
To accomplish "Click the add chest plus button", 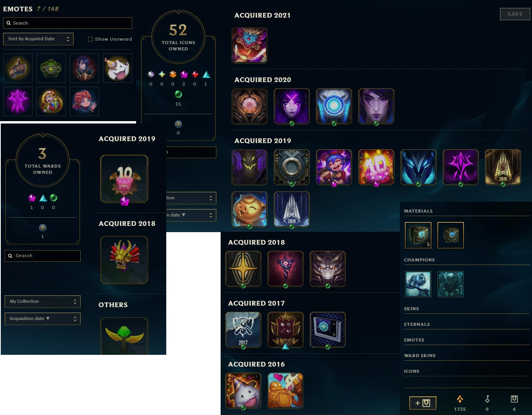I will 423,403.
